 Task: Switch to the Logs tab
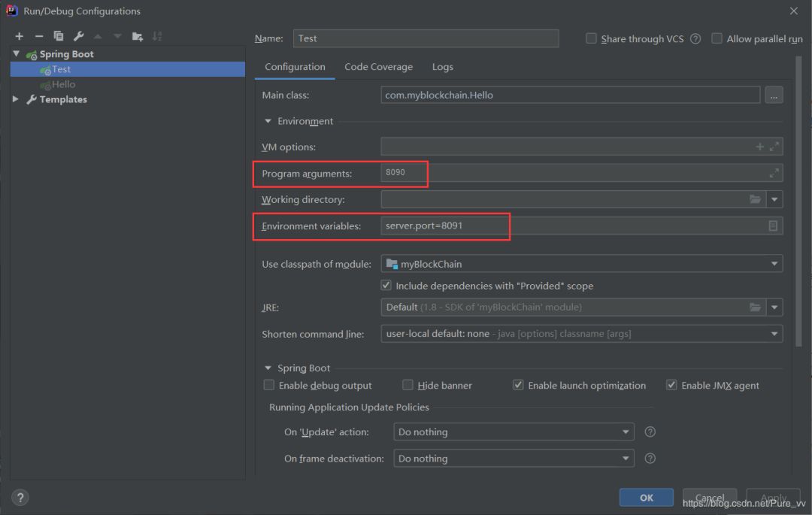click(442, 67)
